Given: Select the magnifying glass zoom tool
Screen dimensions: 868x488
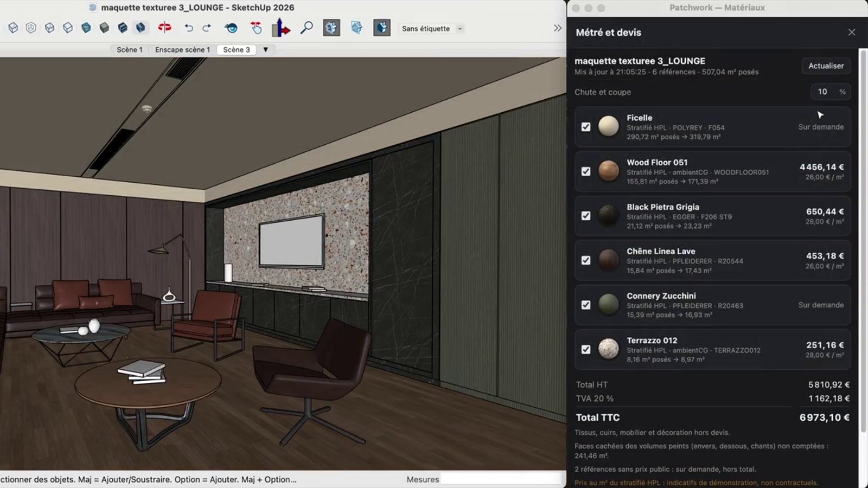Looking at the screenshot, I should coord(307,28).
